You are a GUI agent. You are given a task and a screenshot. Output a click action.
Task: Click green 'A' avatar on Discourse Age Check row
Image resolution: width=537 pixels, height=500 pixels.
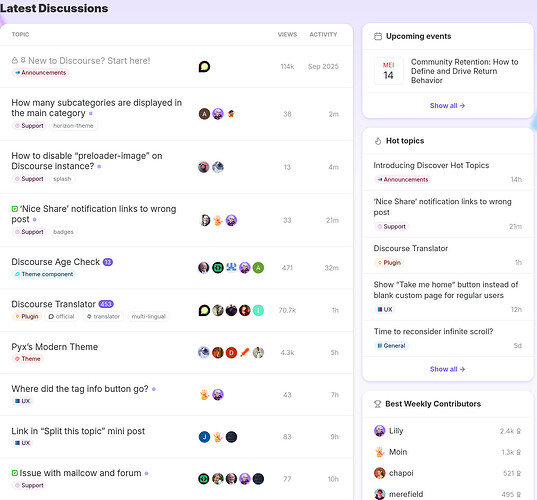click(258, 267)
